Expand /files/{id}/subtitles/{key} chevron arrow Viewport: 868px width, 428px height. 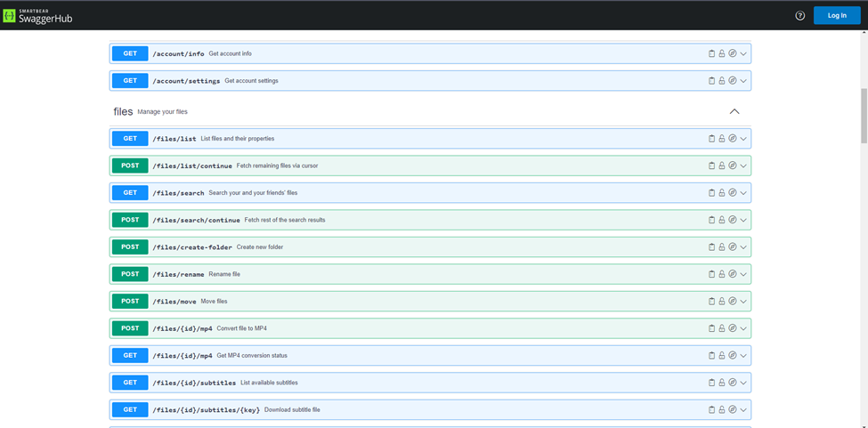(x=743, y=410)
